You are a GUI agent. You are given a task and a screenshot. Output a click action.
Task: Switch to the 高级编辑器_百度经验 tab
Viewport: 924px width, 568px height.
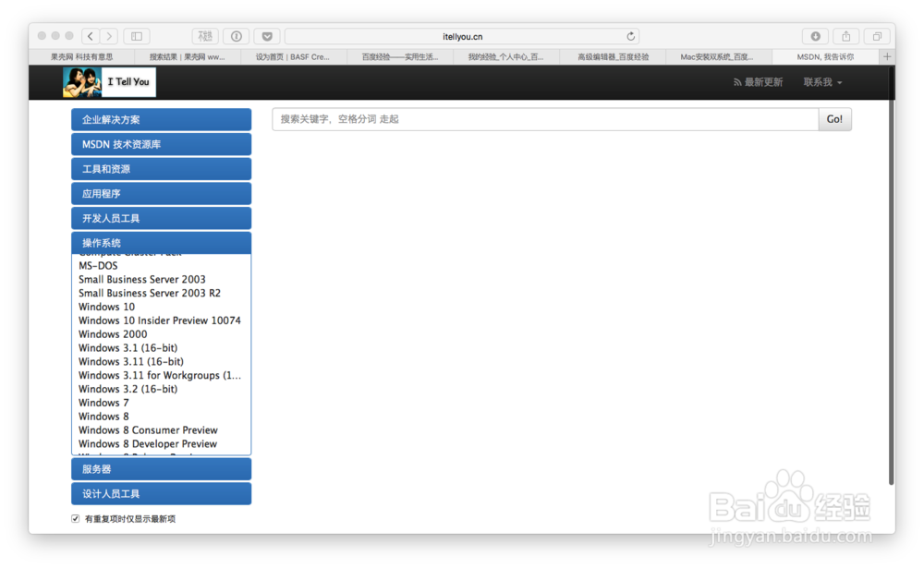[x=613, y=57]
